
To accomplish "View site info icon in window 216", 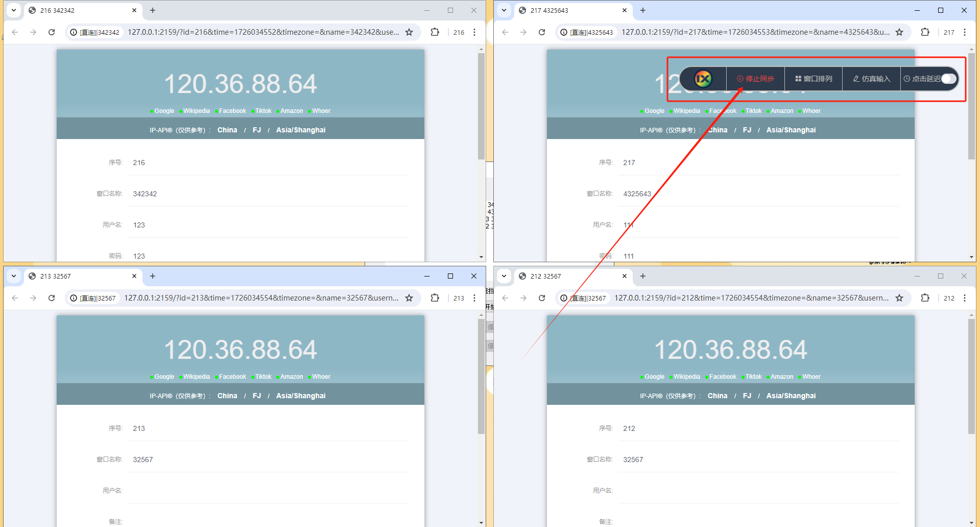I will pos(74,32).
